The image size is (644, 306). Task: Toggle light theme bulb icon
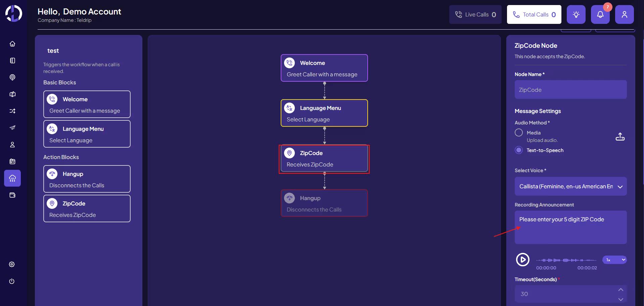576,14
